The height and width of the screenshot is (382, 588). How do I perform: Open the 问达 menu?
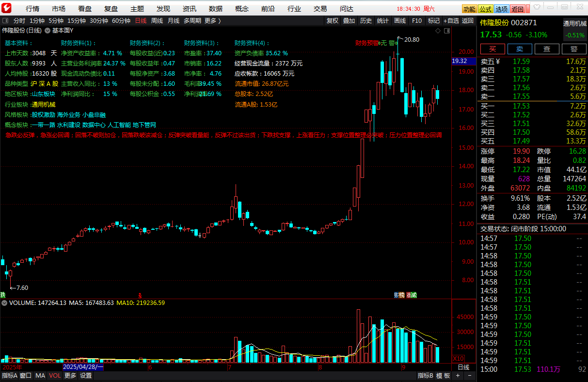coord(347,9)
